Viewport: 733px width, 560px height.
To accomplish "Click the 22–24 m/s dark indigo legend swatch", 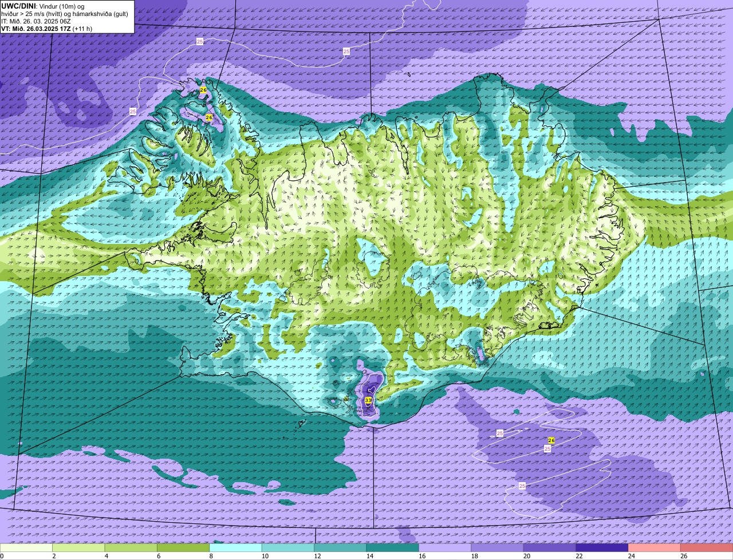I will [x=602, y=548].
